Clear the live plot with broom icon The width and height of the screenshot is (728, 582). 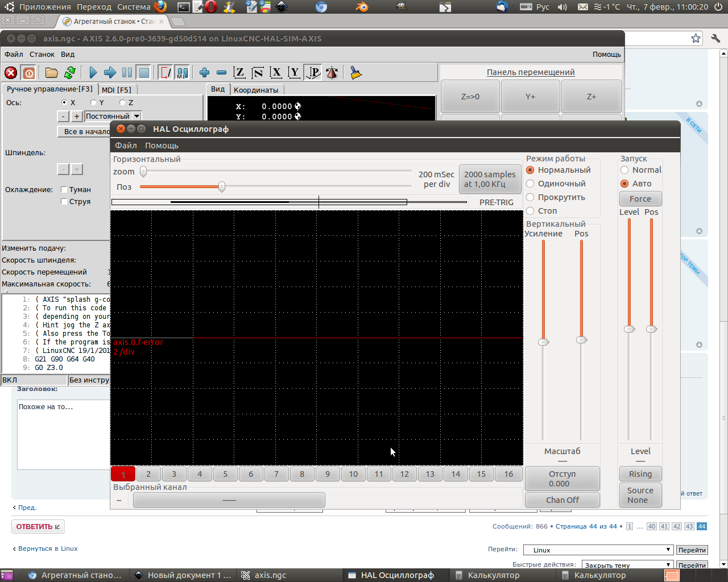point(355,73)
